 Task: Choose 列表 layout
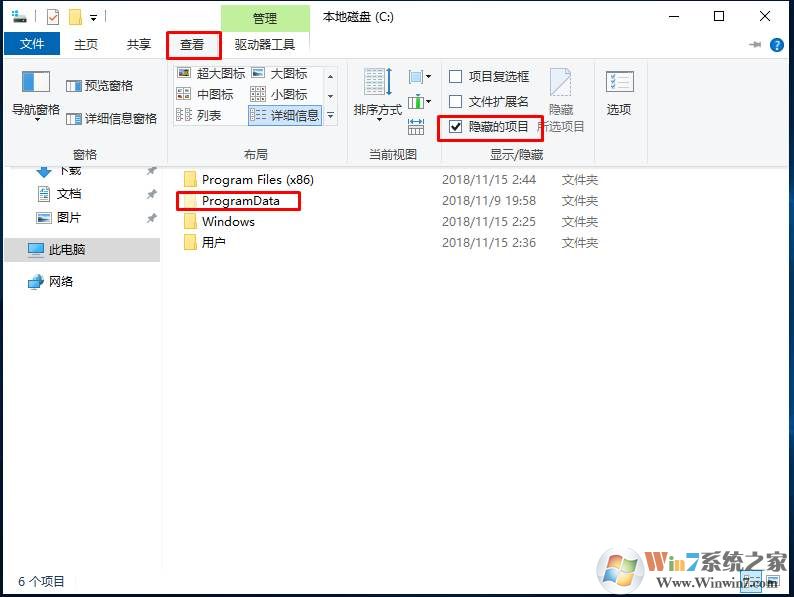pyautogui.click(x=199, y=115)
